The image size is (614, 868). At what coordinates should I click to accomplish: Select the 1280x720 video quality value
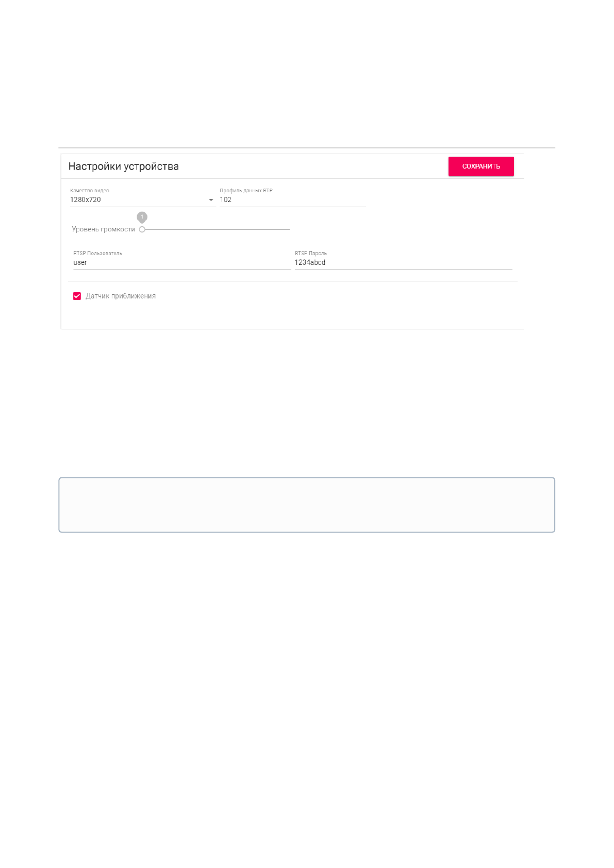86,200
